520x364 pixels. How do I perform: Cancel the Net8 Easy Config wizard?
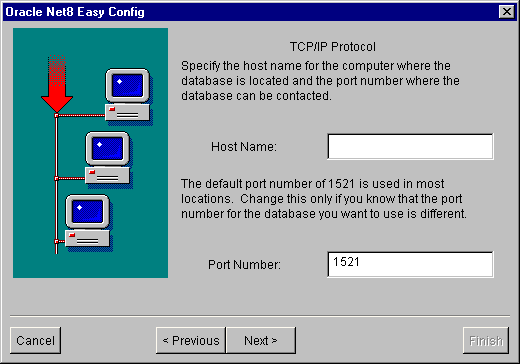click(35, 340)
